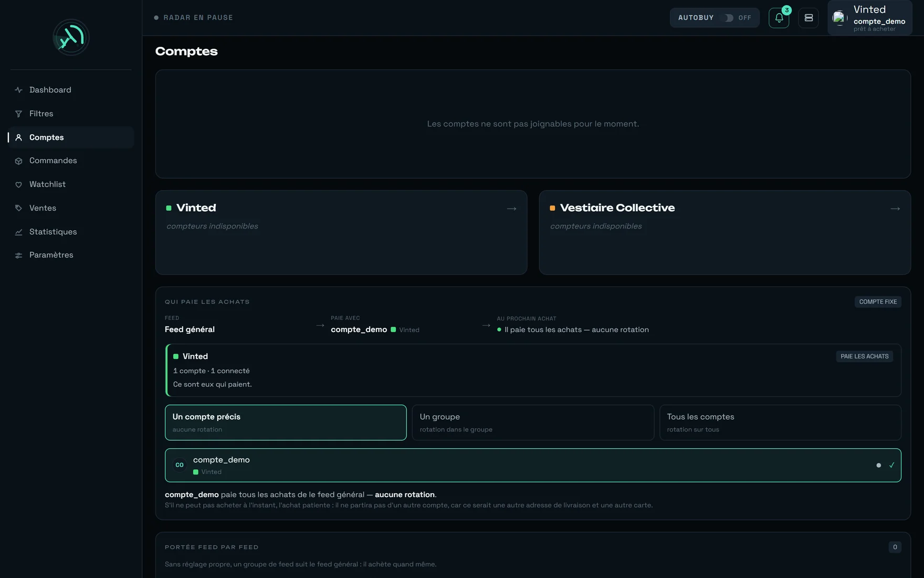Click the Statistiques chart icon

(18, 232)
